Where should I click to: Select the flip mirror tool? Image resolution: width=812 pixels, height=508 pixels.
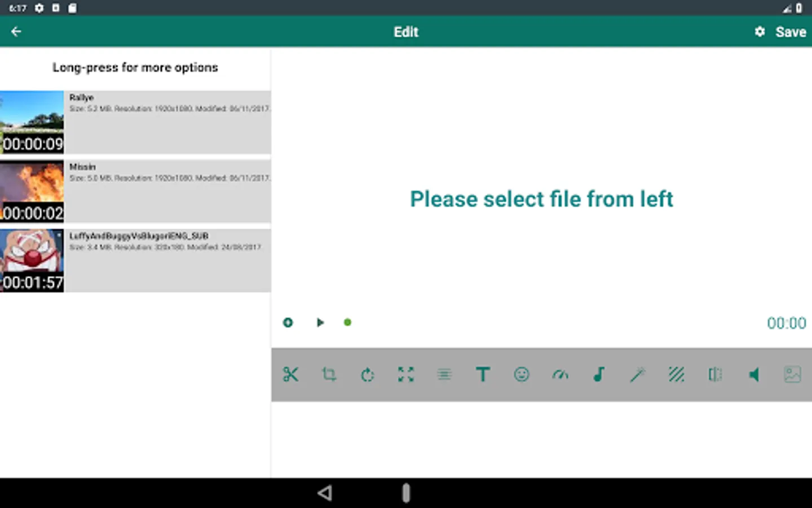point(715,374)
